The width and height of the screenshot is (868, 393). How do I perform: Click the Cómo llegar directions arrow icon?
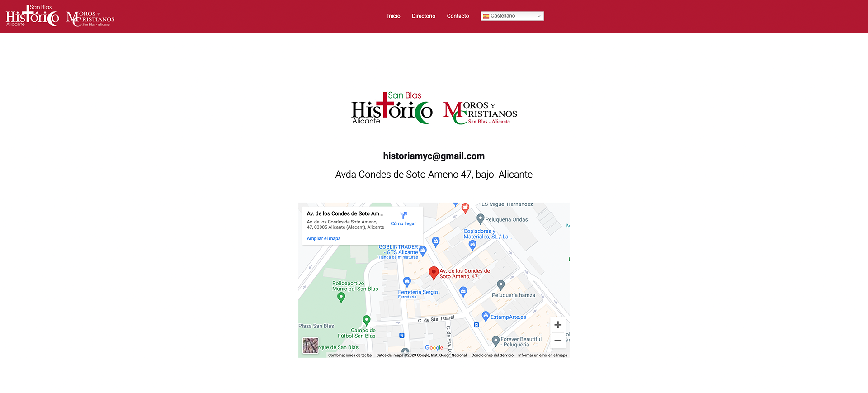403,215
